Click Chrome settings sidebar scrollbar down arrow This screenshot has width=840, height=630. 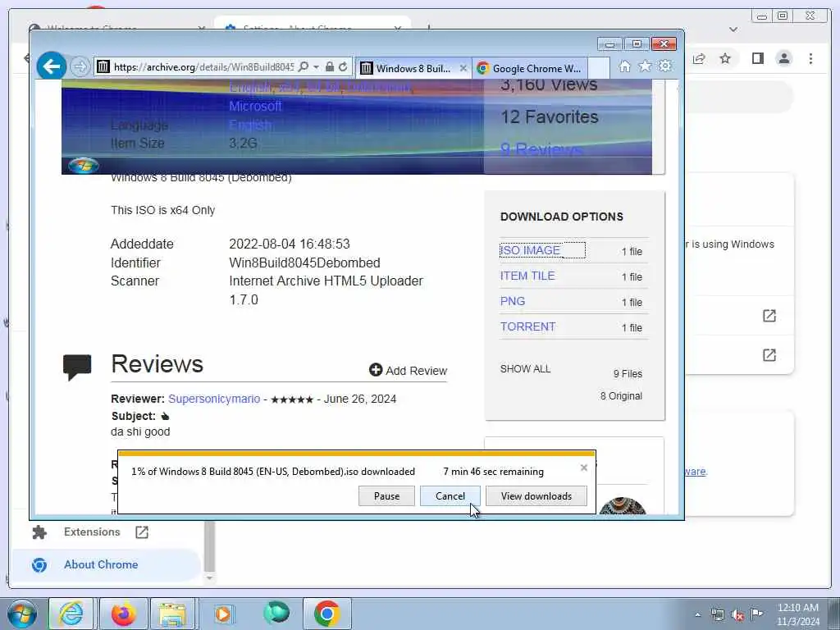[209, 578]
